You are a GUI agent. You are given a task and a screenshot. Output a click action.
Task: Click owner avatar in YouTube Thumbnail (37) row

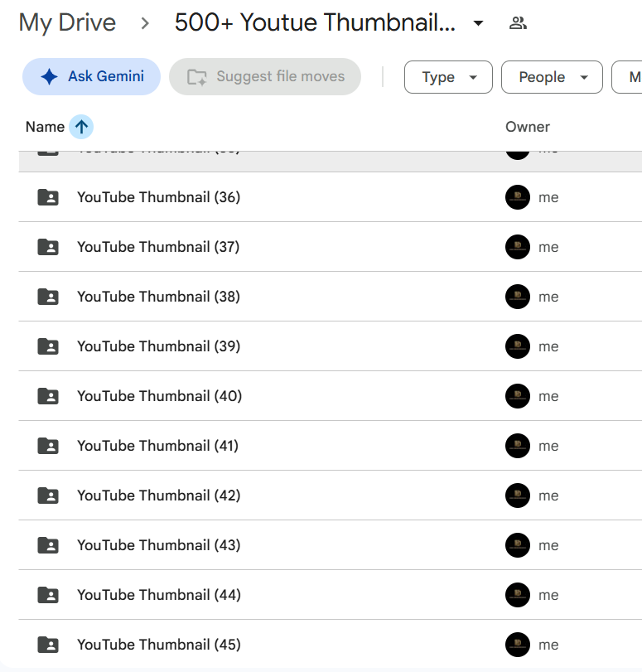(x=518, y=247)
